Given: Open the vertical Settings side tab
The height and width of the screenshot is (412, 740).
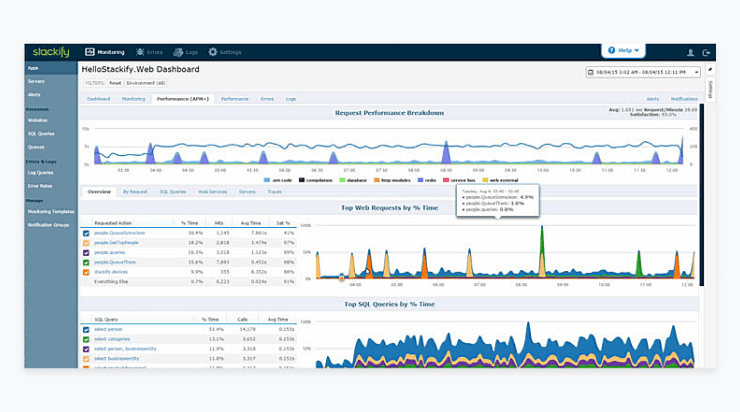Looking at the screenshot, I should click(710, 89).
